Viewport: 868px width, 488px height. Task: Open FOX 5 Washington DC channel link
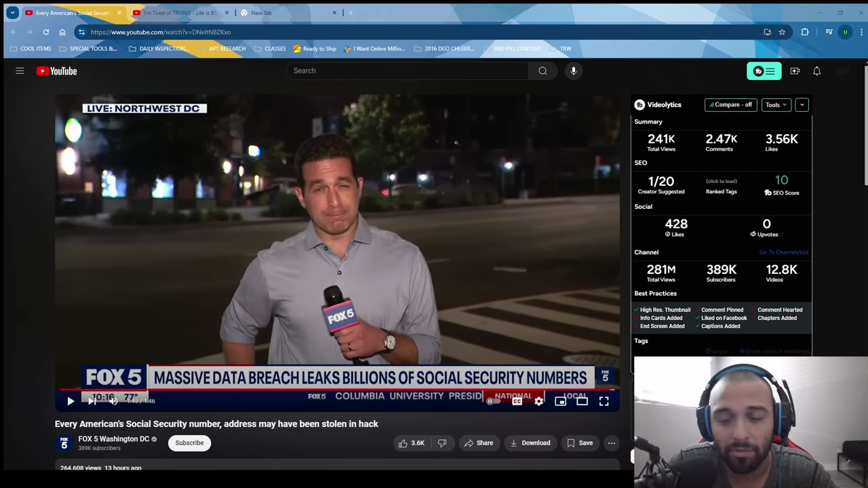pyautogui.click(x=113, y=439)
